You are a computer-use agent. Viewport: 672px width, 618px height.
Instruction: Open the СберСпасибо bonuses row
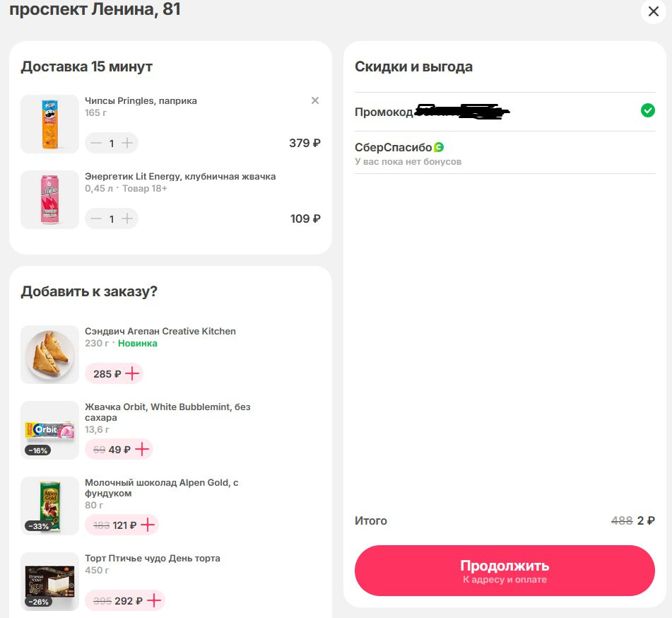pos(505,153)
